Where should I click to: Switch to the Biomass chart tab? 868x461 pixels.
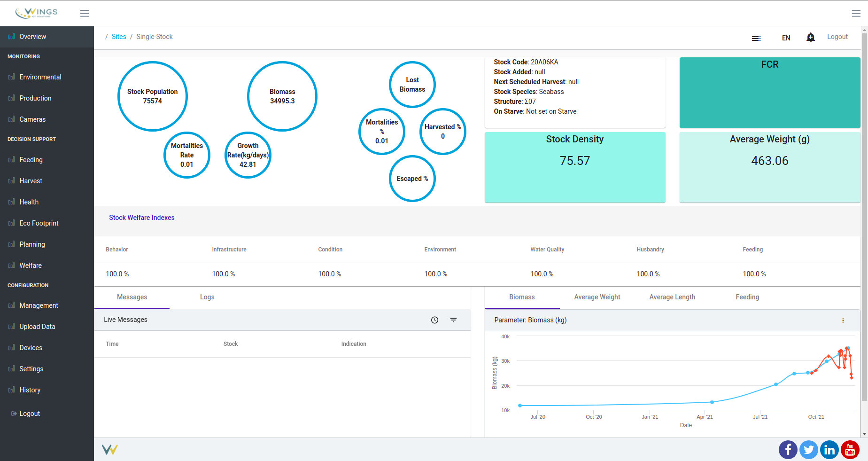point(522,297)
